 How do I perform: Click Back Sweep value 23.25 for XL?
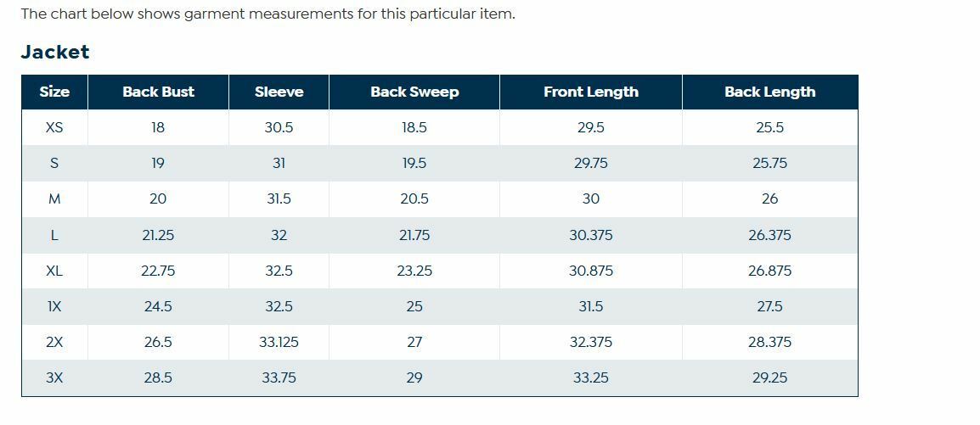(414, 271)
